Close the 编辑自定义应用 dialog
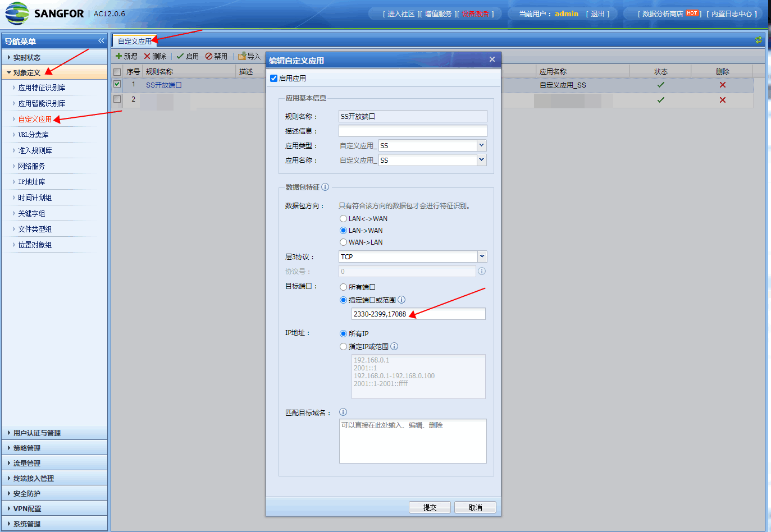This screenshot has width=771, height=532. [x=492, y=59]
